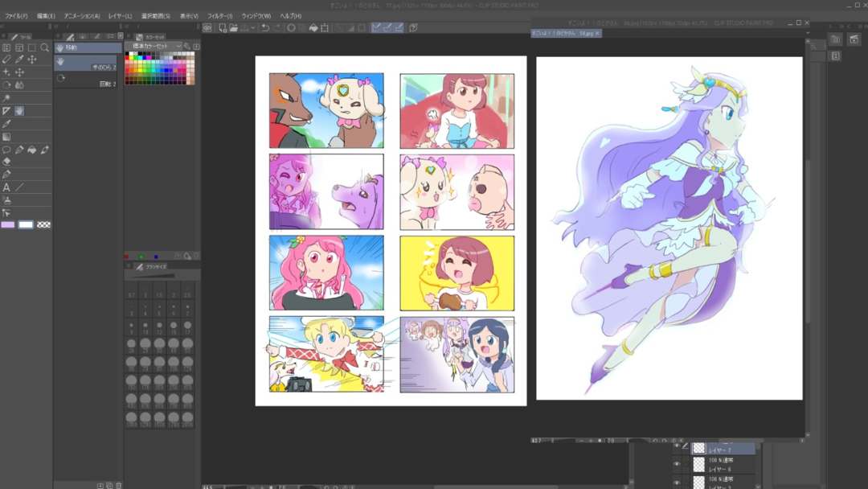Screen dimensions: 868x489
Task: Expand the dropdown arrow next to the save icon
Action: (253, 28)
